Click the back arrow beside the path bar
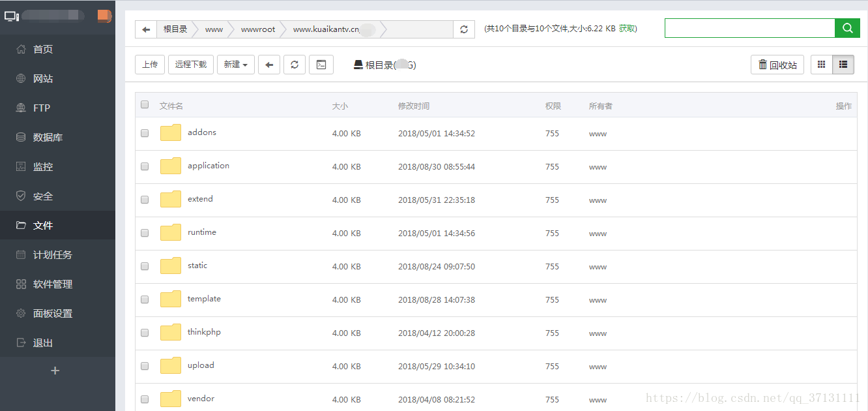 tap(146, 29)
